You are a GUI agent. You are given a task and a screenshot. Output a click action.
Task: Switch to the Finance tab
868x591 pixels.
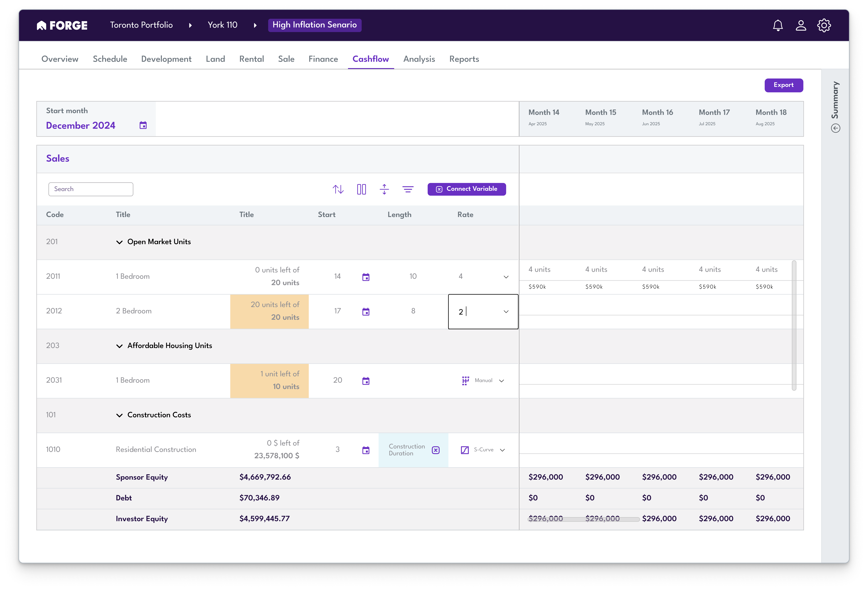point(323,59)
